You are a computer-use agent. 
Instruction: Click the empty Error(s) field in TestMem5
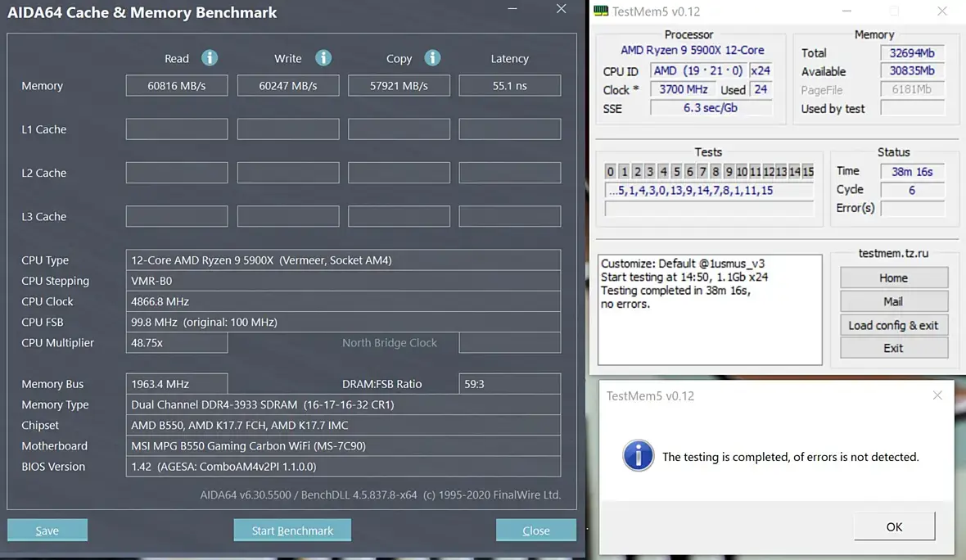pyautogui.click(x=913, y=208)
